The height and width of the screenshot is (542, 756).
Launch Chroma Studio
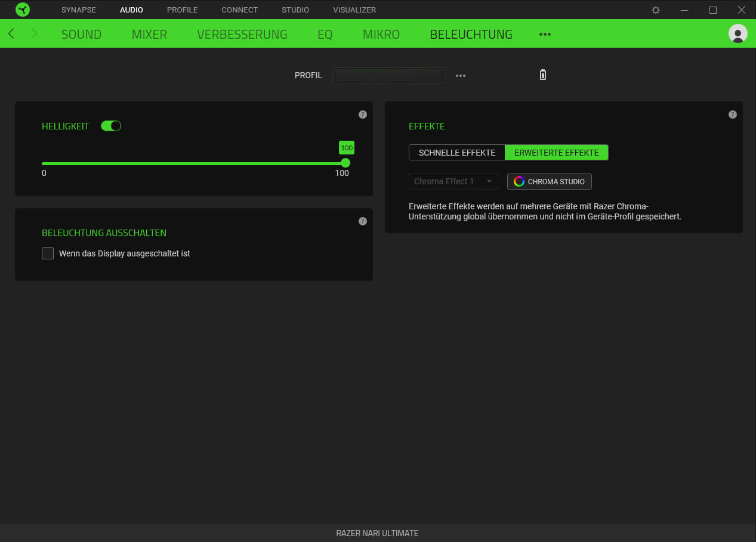click(550, 181)
